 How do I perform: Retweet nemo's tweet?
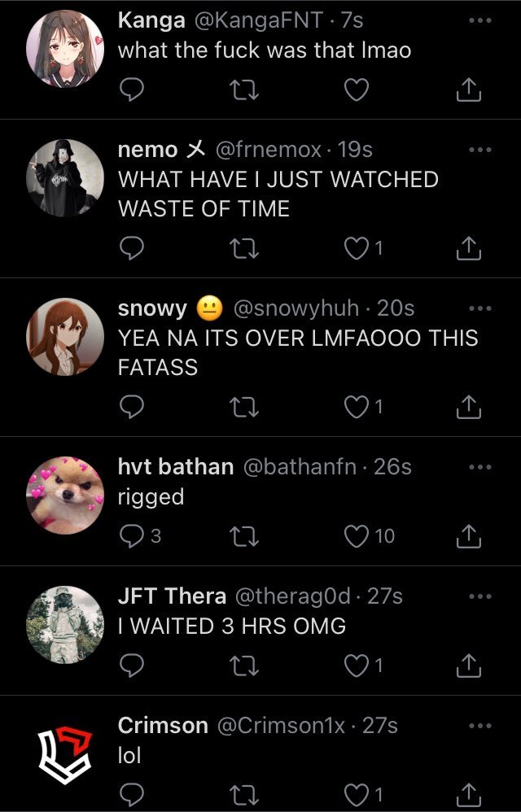pos(244,248)
